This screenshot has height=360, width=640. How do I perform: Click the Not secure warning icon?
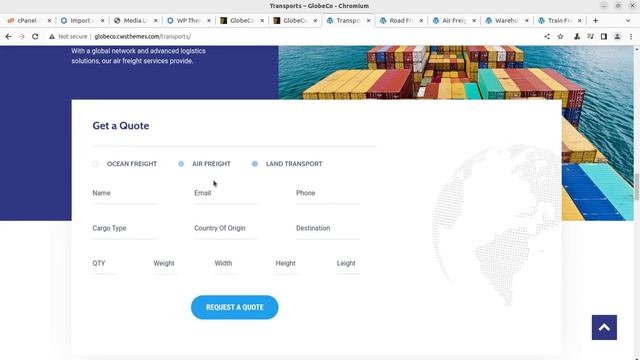click(x=52, y=36)
